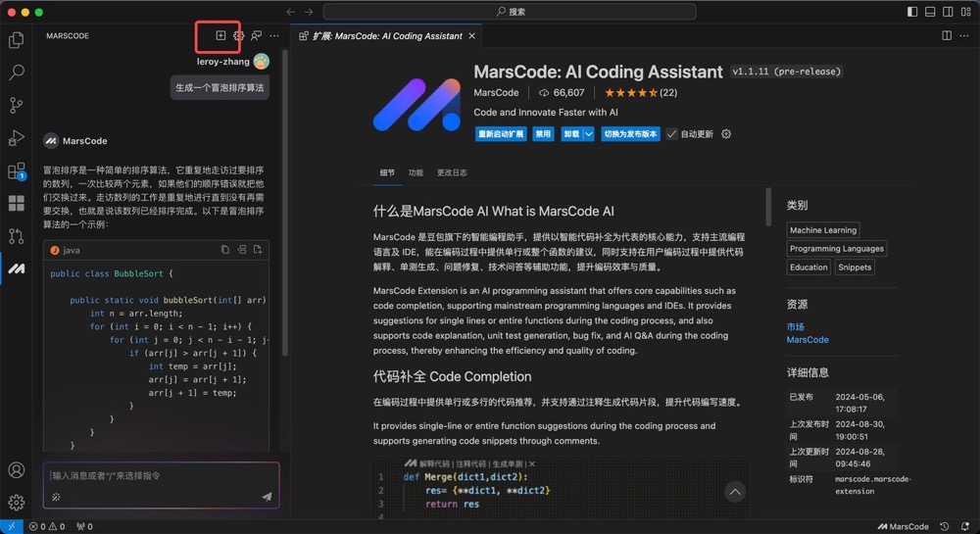Viewport: 980px width, 534px height.
Task: Click the Machine Learning category tag
Action: click(822, 230)
